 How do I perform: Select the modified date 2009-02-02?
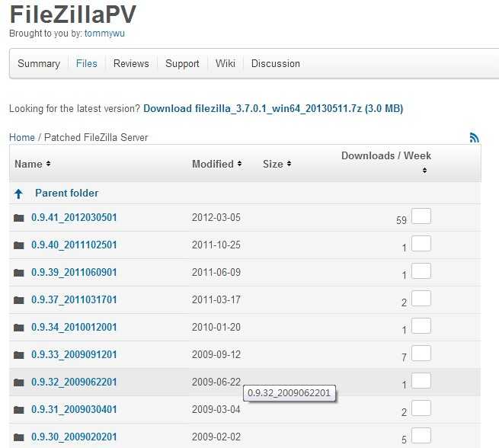[216, 437]
